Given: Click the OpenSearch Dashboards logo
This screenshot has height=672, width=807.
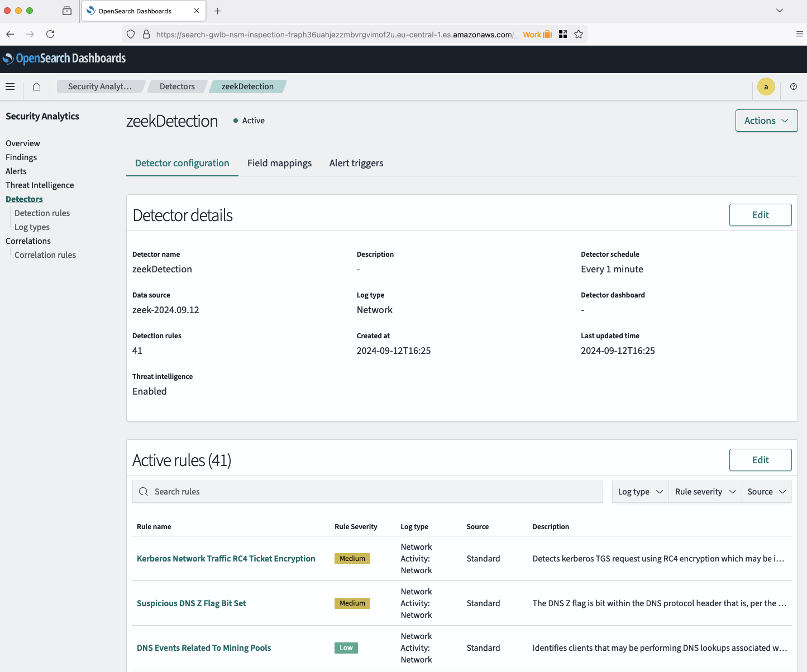Looking at the screenshot, I should point(64,58).
